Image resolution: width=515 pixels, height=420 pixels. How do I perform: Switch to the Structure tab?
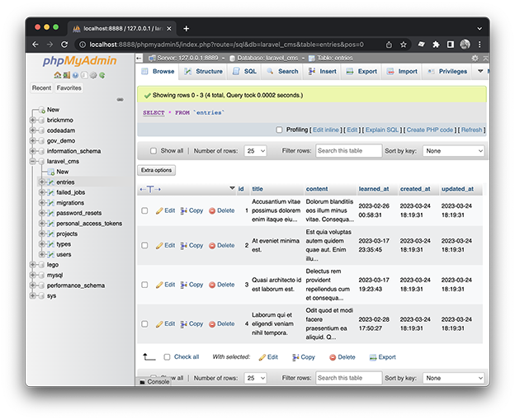[203, 72]
